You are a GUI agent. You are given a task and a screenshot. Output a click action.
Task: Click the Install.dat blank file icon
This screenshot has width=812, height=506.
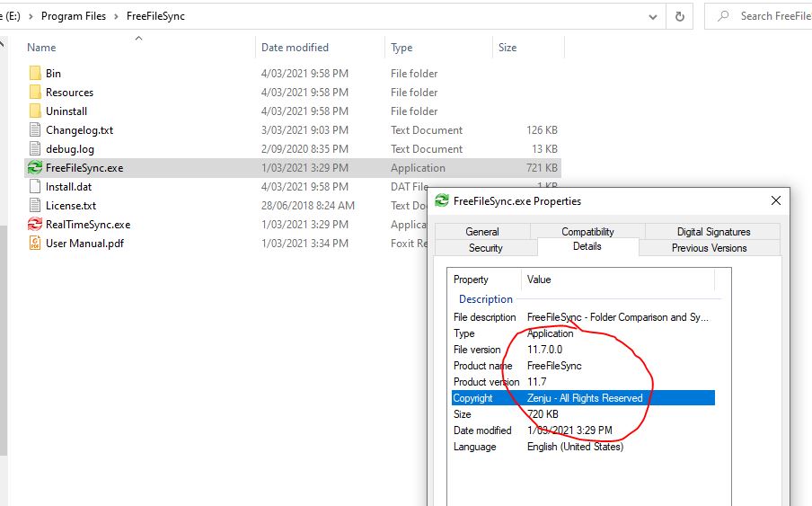(35, 186)
